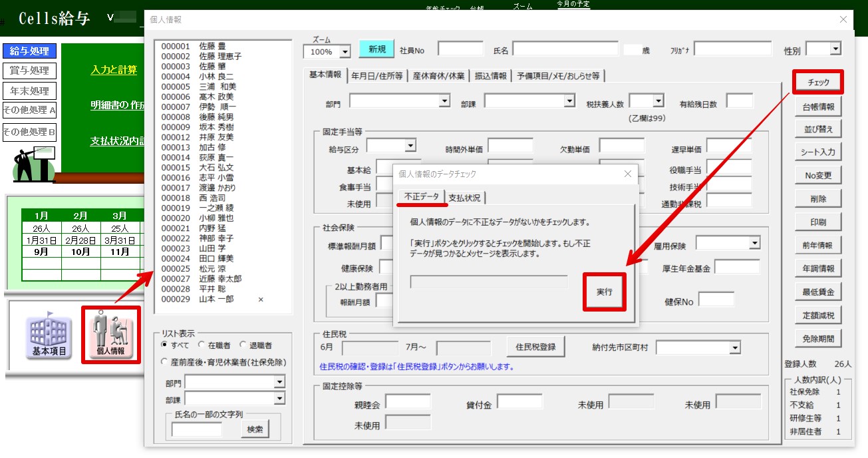
Task: Open the 振込情報 tab
Action: coord(491,76)
